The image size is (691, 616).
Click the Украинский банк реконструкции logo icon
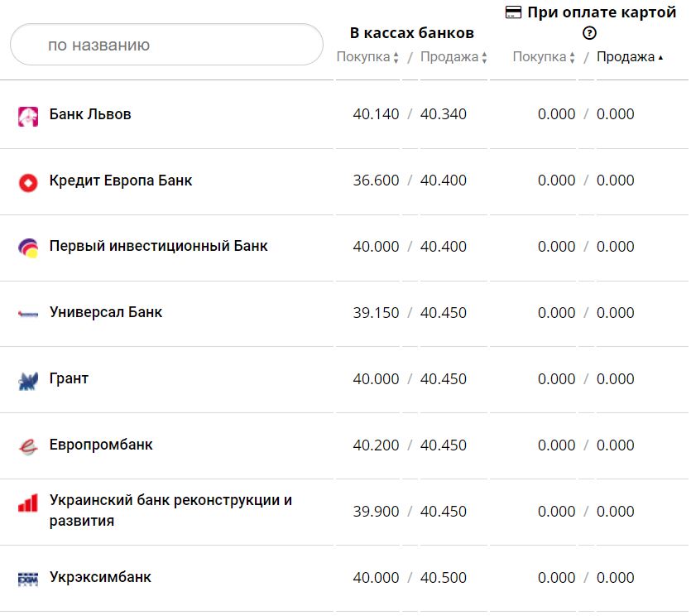click(x=28, y=503)
